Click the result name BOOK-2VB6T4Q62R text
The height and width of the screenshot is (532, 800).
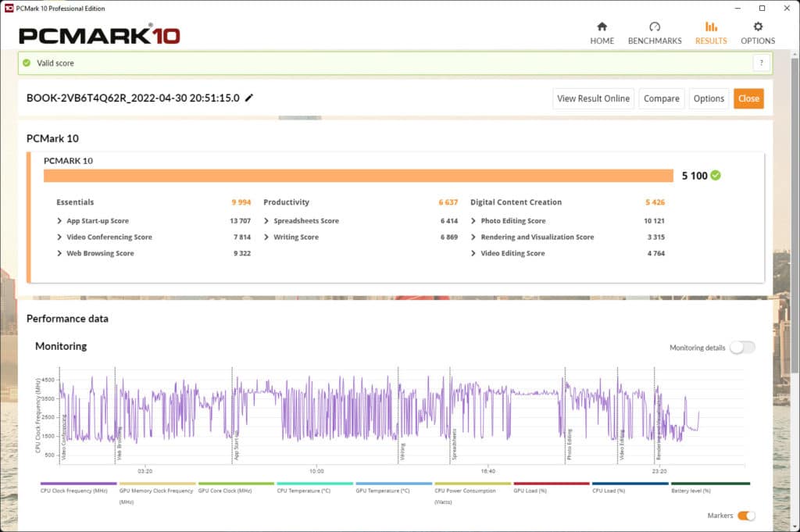point(133,98)
